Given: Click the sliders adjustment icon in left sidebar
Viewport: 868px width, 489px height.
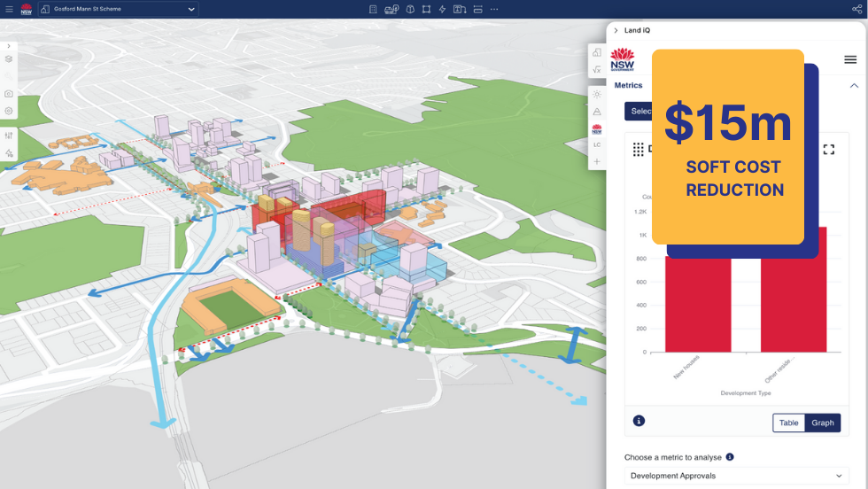Looking at the screenshot, I should point(9,136).
